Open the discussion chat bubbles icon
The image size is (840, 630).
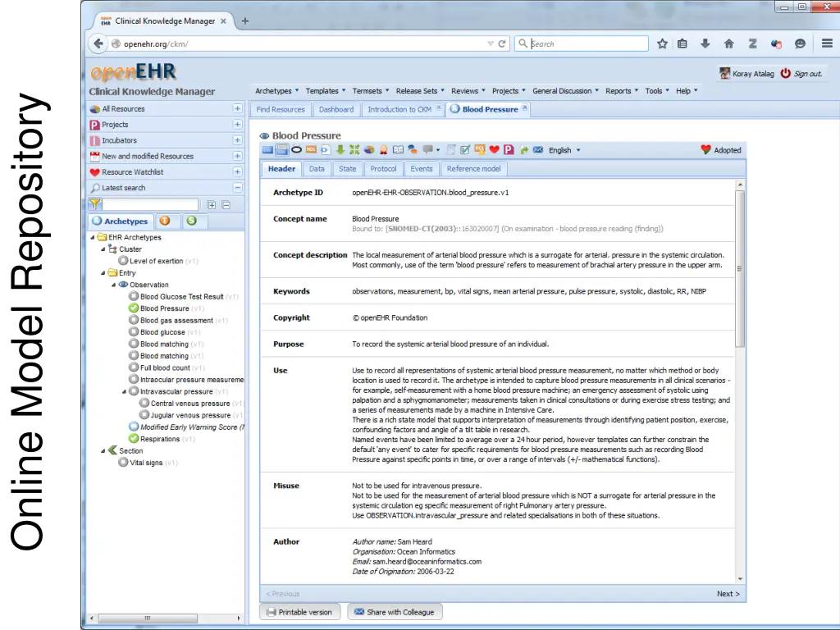[412, 150]
